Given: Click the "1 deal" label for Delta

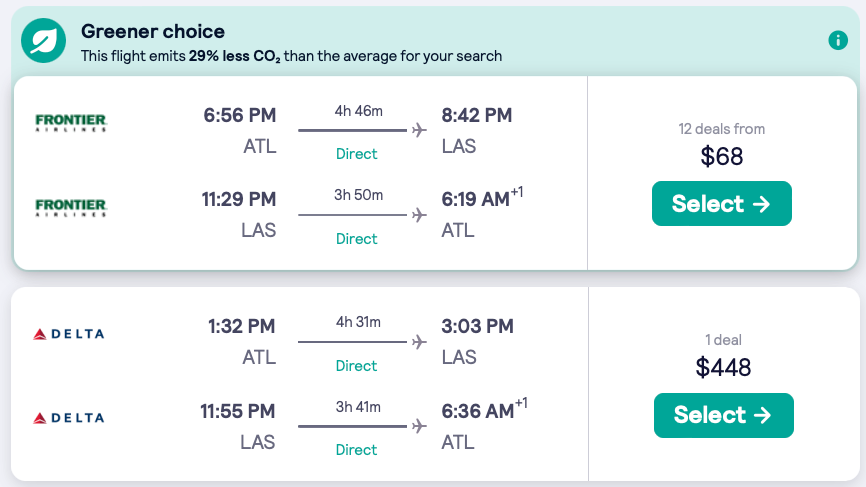Looking at the screenshot, I should click(723, 340).
